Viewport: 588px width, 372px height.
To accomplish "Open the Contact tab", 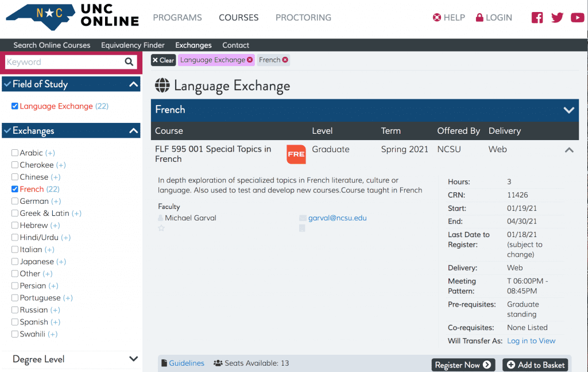I will click(x=235, y=45).
